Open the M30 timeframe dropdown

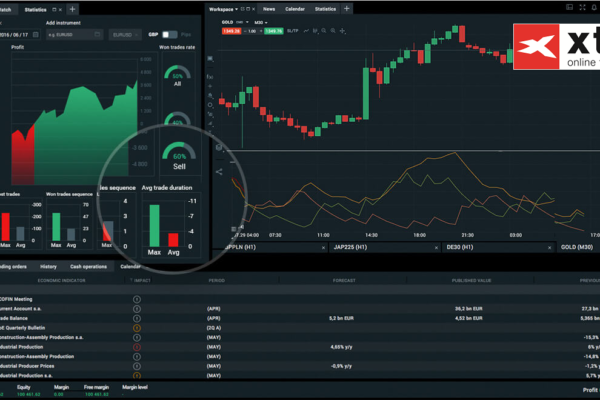(261, 23)
